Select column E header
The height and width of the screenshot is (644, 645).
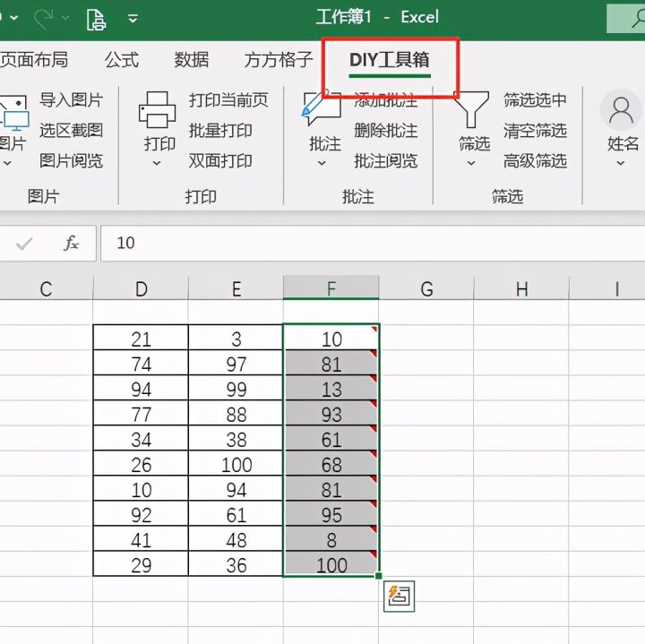pyautogui.click(x=236, y=288)
